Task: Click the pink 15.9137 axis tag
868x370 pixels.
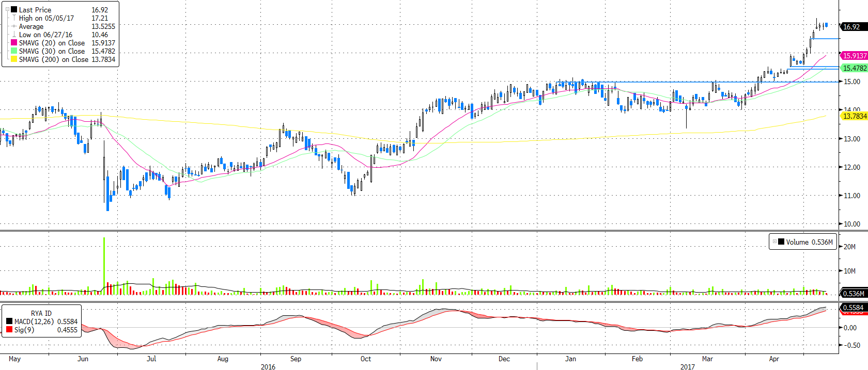Action: (854, 56)
